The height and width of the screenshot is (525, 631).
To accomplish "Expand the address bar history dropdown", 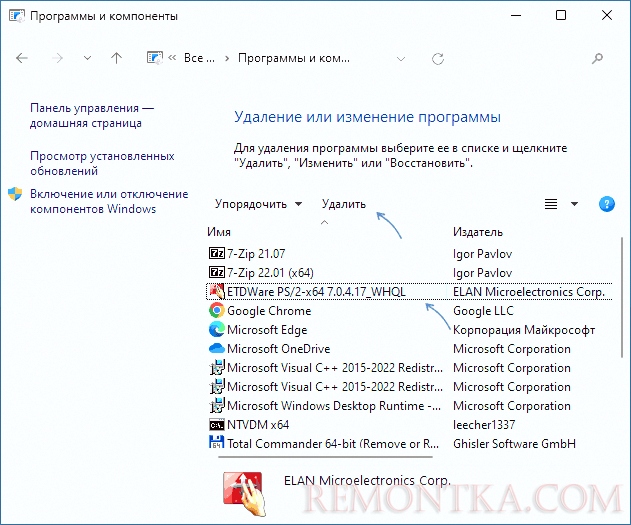I will point(401,59).
